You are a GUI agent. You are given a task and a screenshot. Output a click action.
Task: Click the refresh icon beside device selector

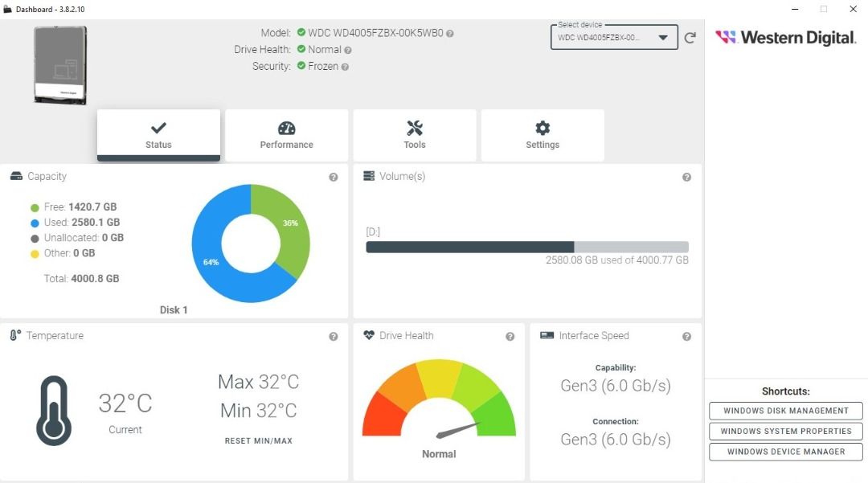pos(690,38)
